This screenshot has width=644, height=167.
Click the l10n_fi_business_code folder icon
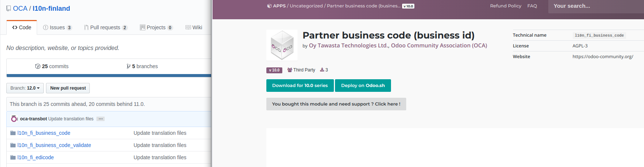tap(13, 133)
